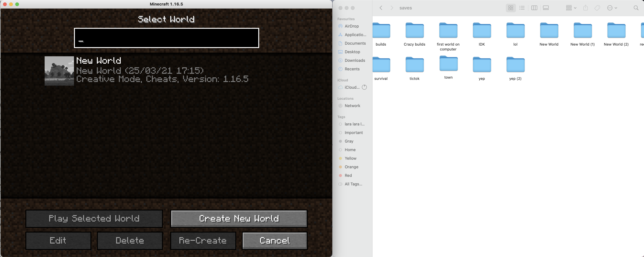Open Documents in Finder sidebar
The height and width of the screenshot is (257, 644).
click(x=355, y=43)
